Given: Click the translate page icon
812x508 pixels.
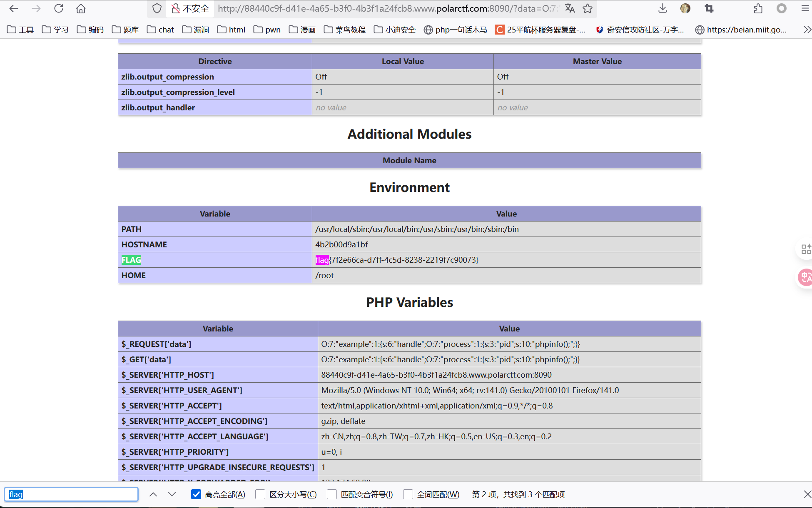Looking at the screenshot, I should coord(570,8).
